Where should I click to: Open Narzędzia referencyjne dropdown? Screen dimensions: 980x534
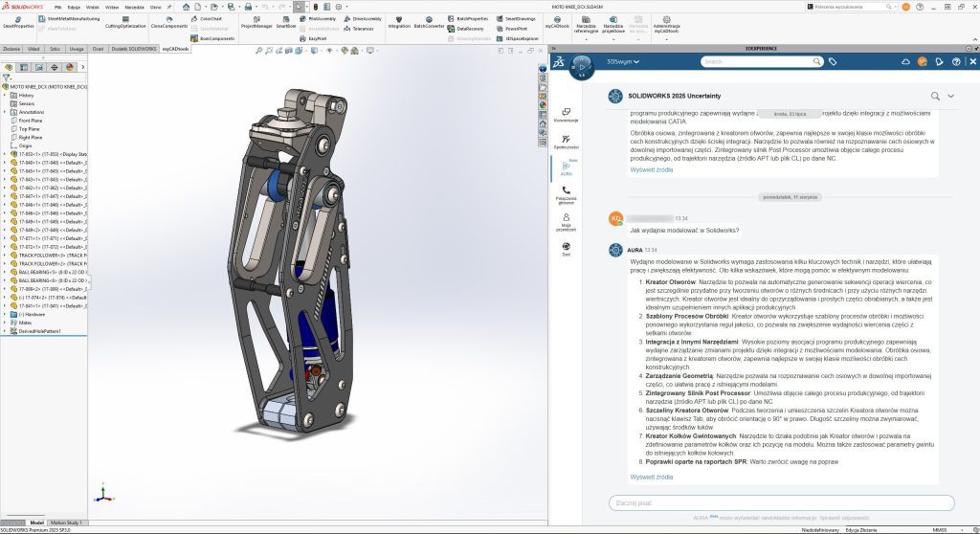(587, 26)
